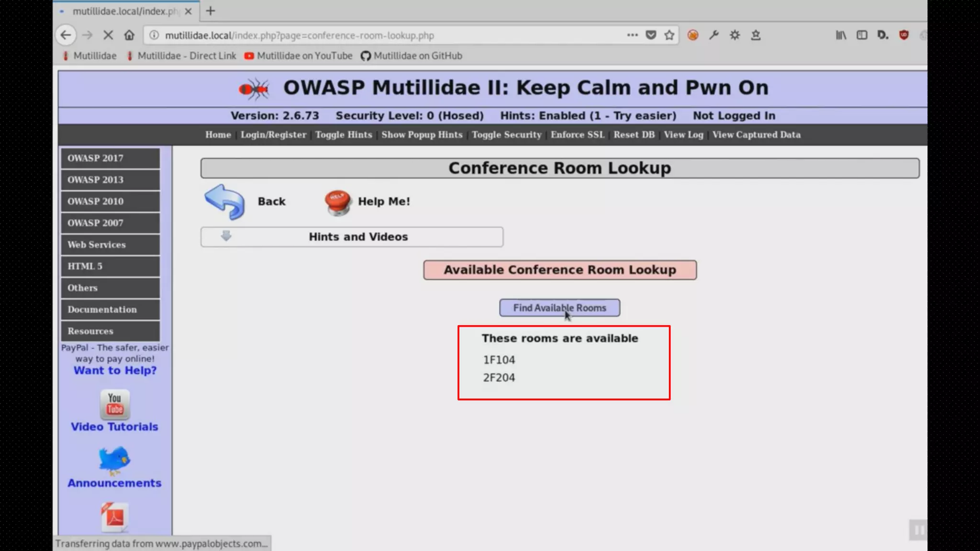Bookmark page with the star icon

[669, 35]
